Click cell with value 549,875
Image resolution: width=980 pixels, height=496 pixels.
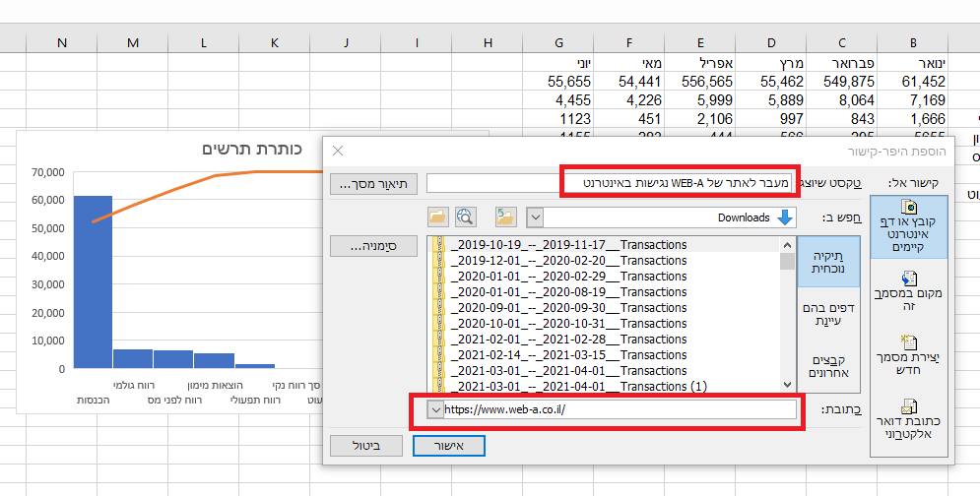point(842,82)
